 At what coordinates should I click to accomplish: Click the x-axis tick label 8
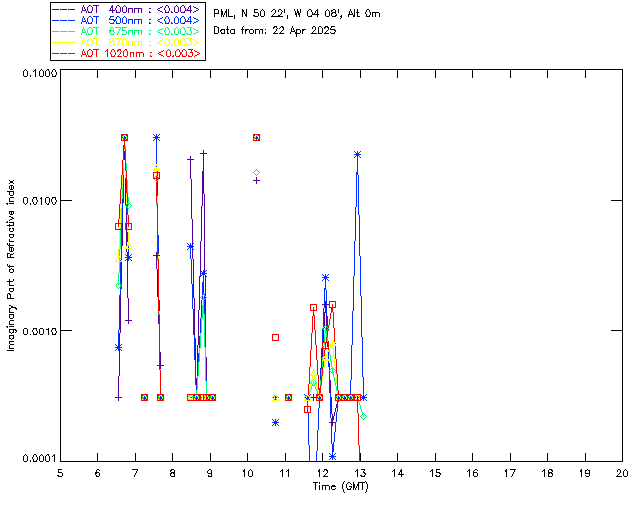173,473
